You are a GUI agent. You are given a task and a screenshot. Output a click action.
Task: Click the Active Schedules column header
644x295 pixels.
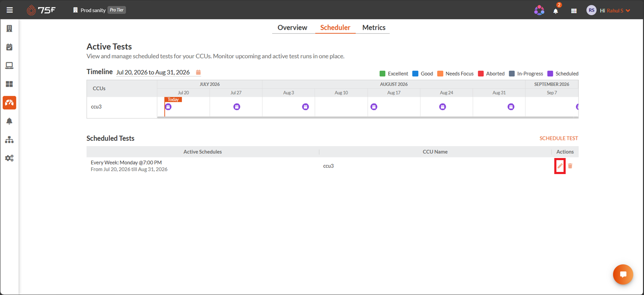203,152
